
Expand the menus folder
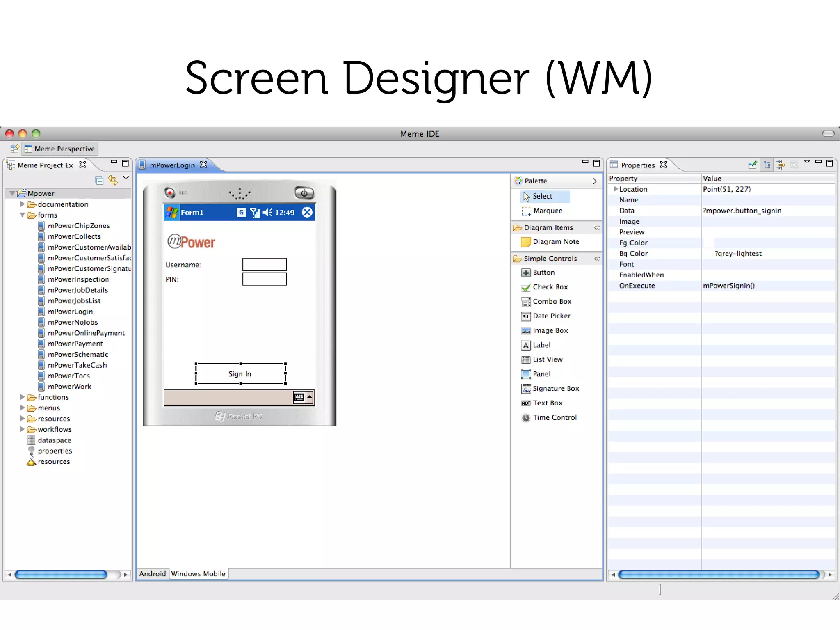pyautogui.click(x=23, y=408)
